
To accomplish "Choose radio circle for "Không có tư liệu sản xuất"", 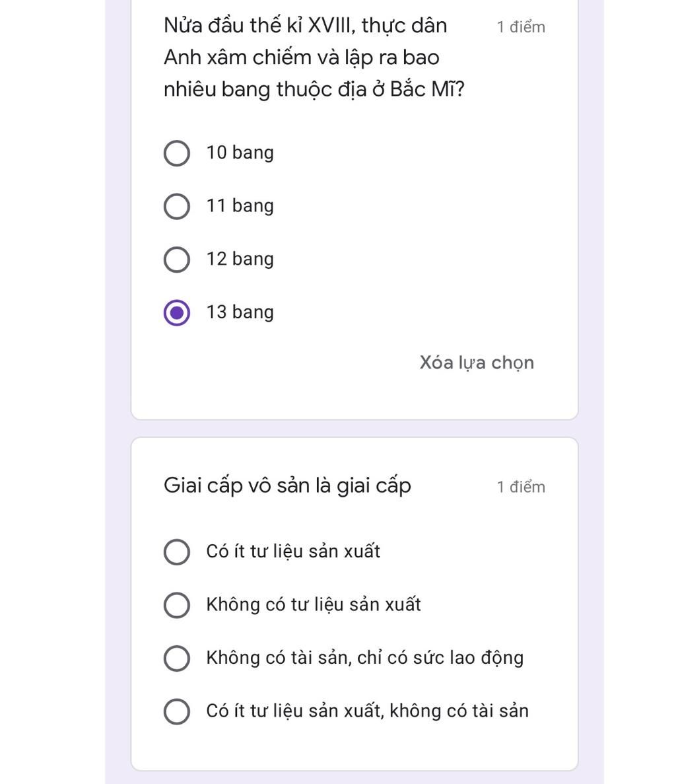I will pyautogui.click(x=176, y=605).
